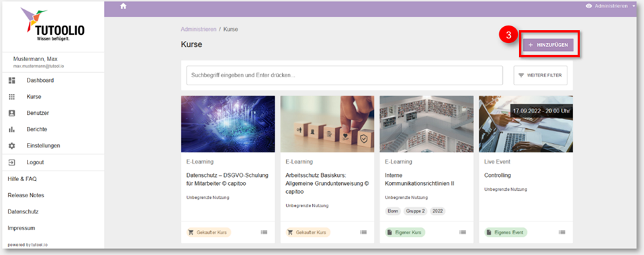This screenshot has height=255, width=644.
Task: Open Berichte bar-chart icon
Action: pyautogui.click(x=11, y=130)
